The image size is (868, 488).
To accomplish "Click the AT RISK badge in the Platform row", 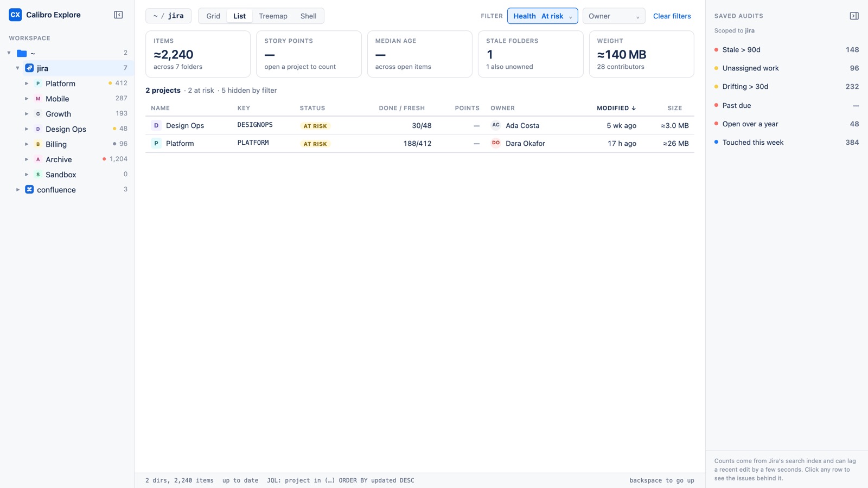I will pos(315,144).
